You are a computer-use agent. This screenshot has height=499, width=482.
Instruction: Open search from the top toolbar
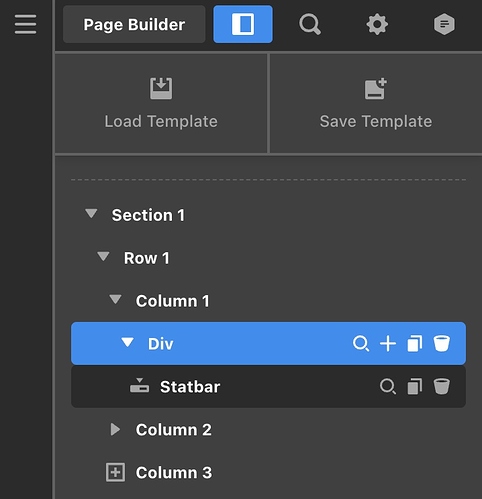(x=310, y=24)
